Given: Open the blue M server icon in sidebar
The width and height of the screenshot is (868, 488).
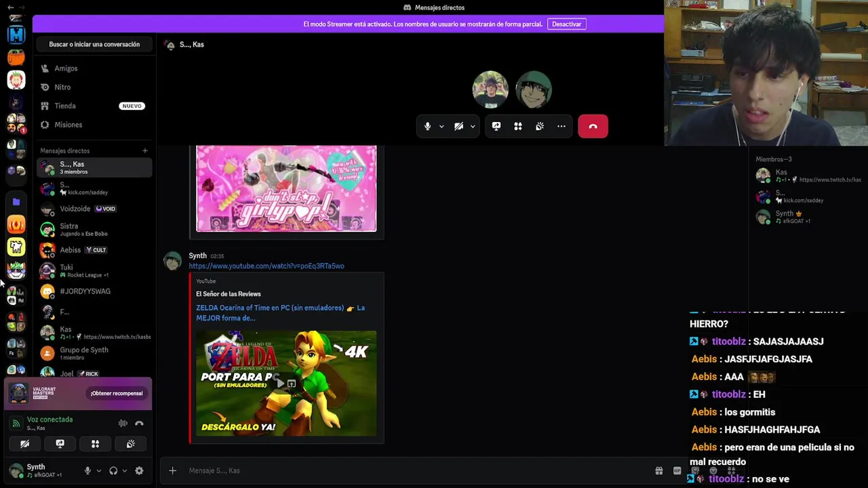Looking at the screenshot, I should (16, 34).
